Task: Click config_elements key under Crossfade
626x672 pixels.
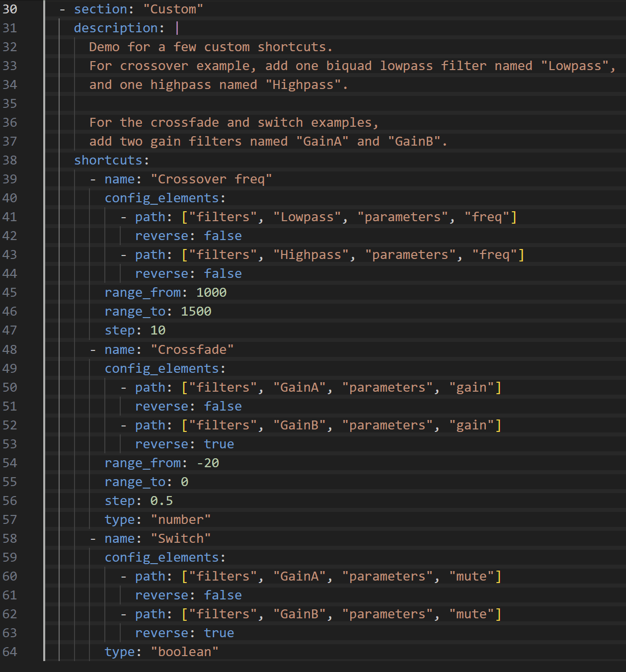Action: click(x=162, y=369)
